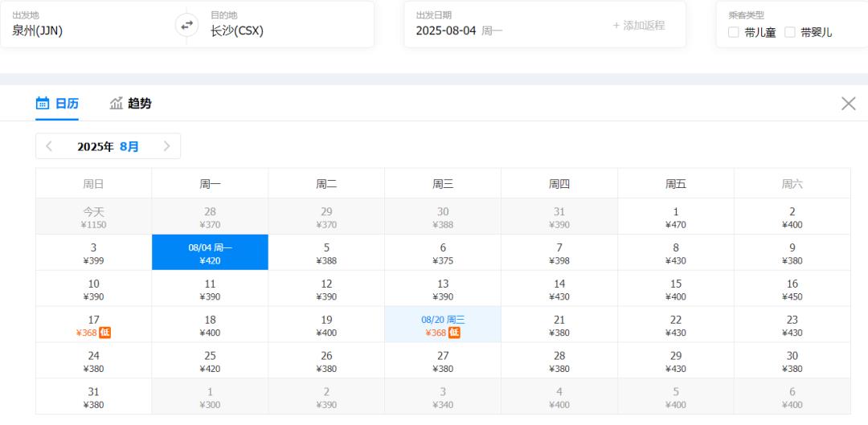
Task: Choose August 30 date cell
Action: click(x=792, y=360)
